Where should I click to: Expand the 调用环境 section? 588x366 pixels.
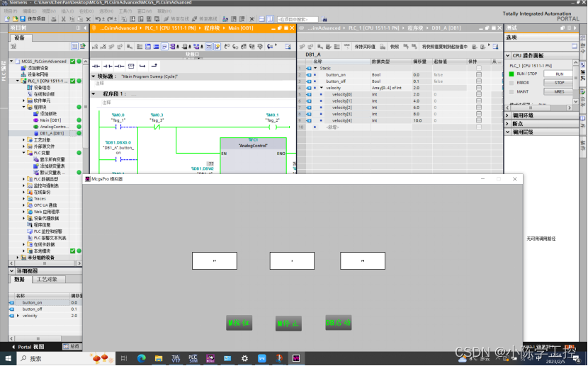click(x=508, y=115)
